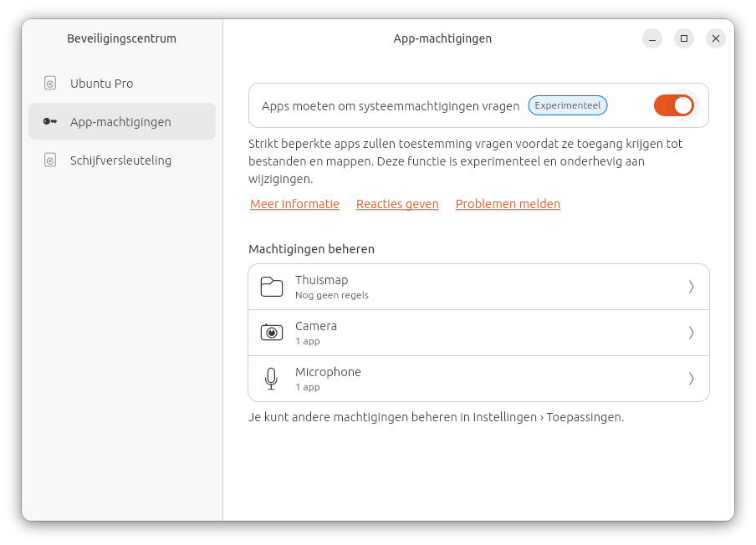Click the Experimenteel badge label
This screenshot has height=545, width=756.
(x=568, y=105)
